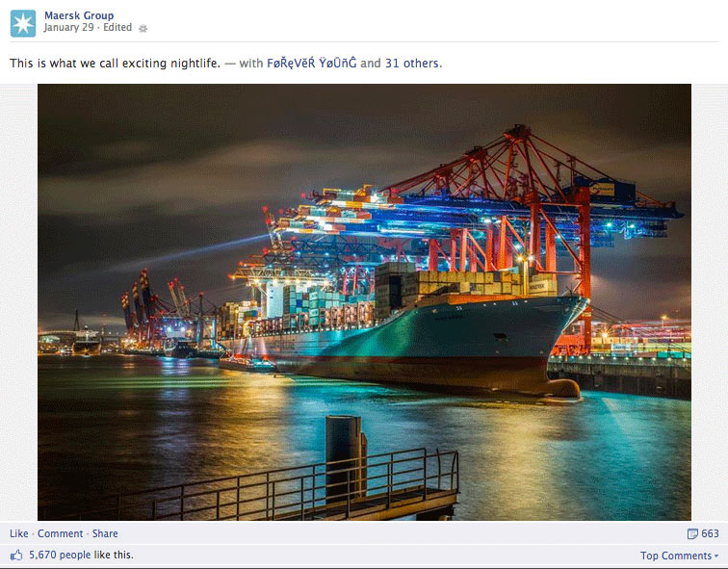Show the 31 others tagged
This screenshot has width=728, height=569.
[413, 64]
